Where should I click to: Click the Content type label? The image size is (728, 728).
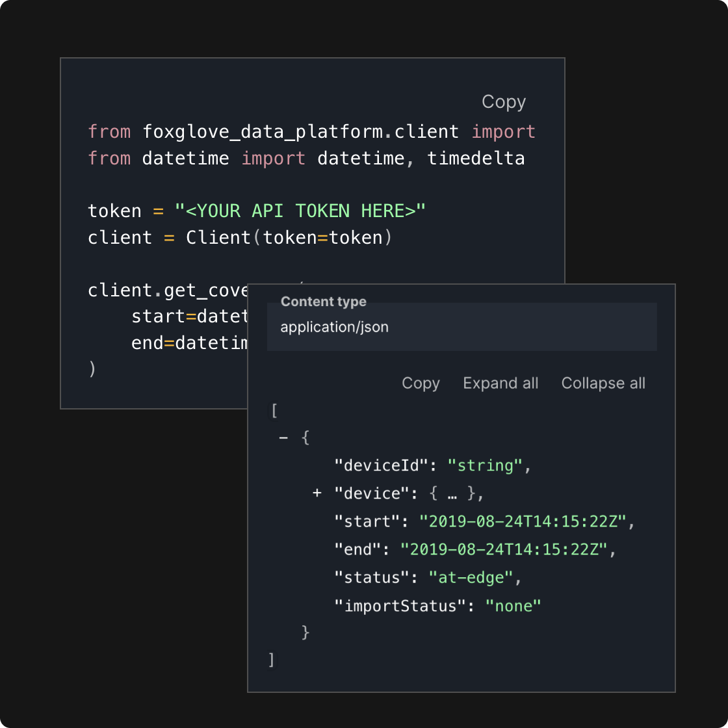coord(323,302)
